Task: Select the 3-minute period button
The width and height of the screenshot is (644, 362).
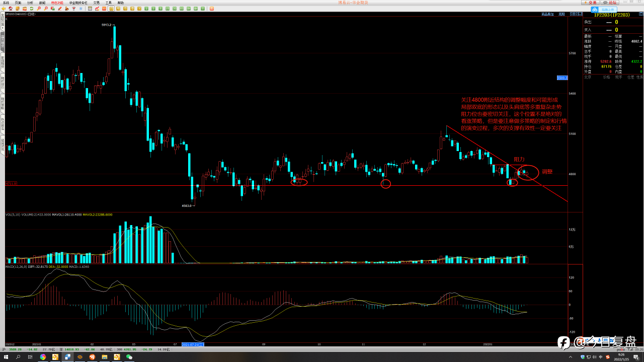Action: click(153, 9)
